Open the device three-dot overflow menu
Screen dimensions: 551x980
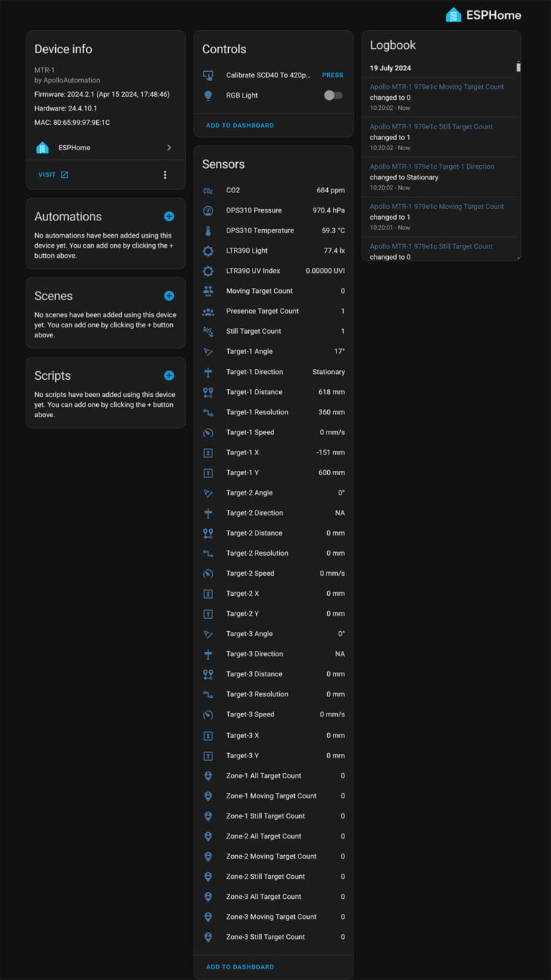165,175
